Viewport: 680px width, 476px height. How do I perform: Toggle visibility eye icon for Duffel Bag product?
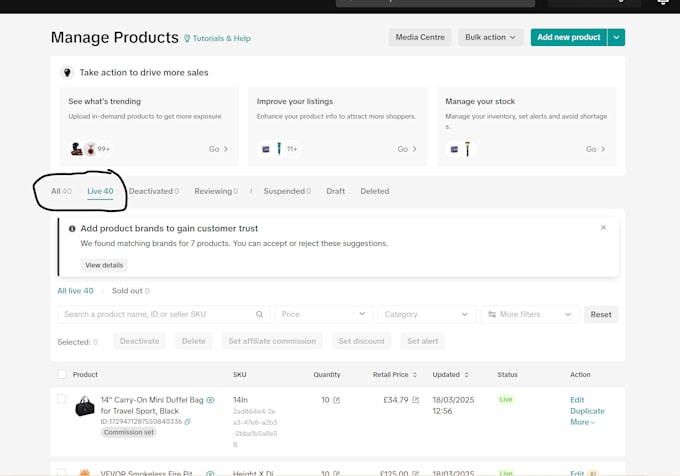(x=210, y=400)
